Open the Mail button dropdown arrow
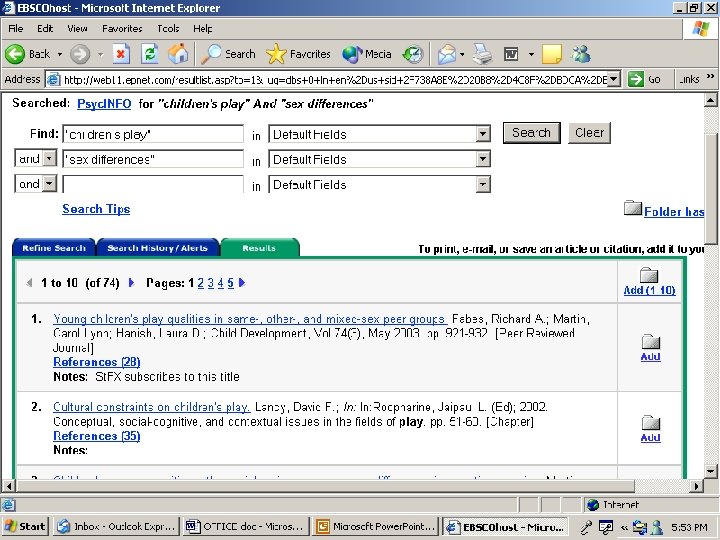The height and width of the screenshot is (540, 720). click(462, 55)
